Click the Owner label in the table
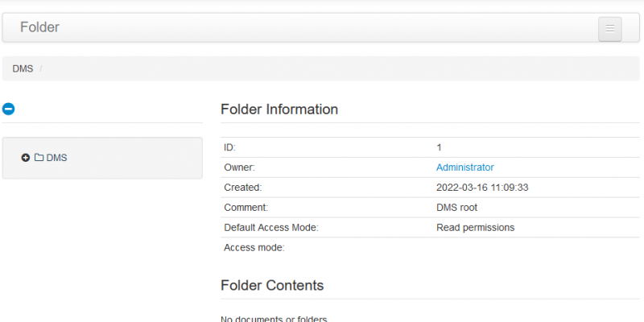 tap(239, 167)
